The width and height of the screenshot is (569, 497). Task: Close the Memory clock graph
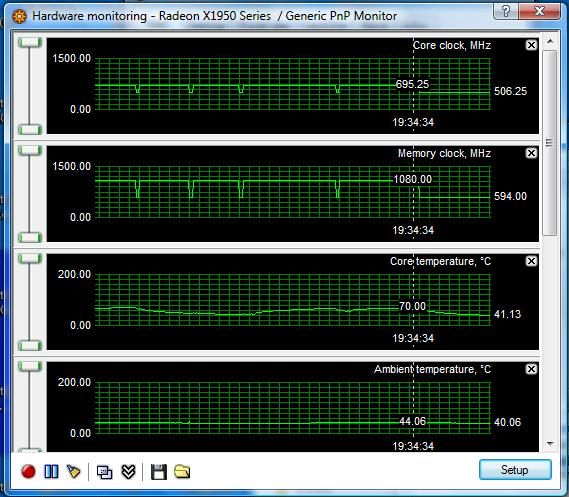click(531, 153)
